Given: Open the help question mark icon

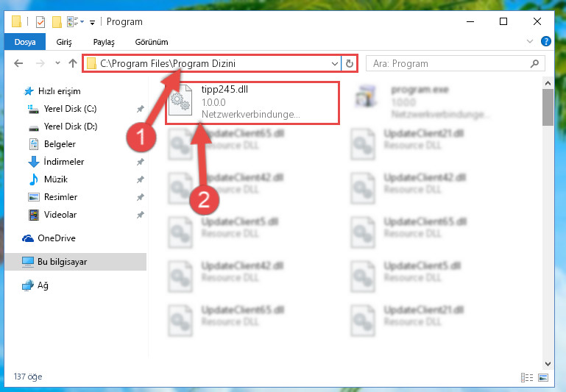Looking at the screenshot, I should (546, 41).
